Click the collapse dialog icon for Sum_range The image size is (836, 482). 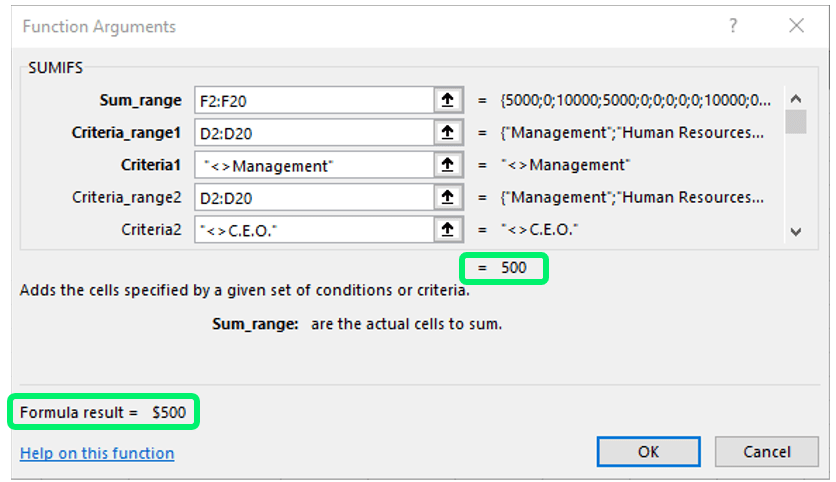[446, 100]
